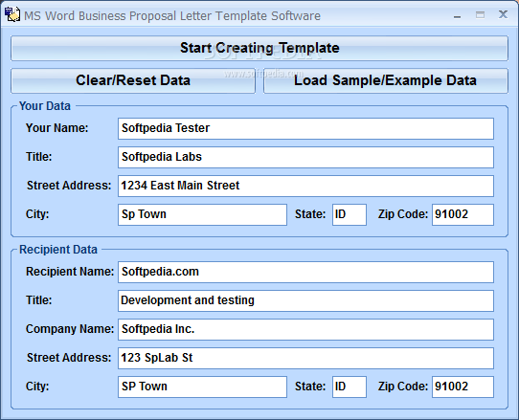Screen dimensions: 519x420
Task: Click the Your Name: label
Action: tap(57, 128)
